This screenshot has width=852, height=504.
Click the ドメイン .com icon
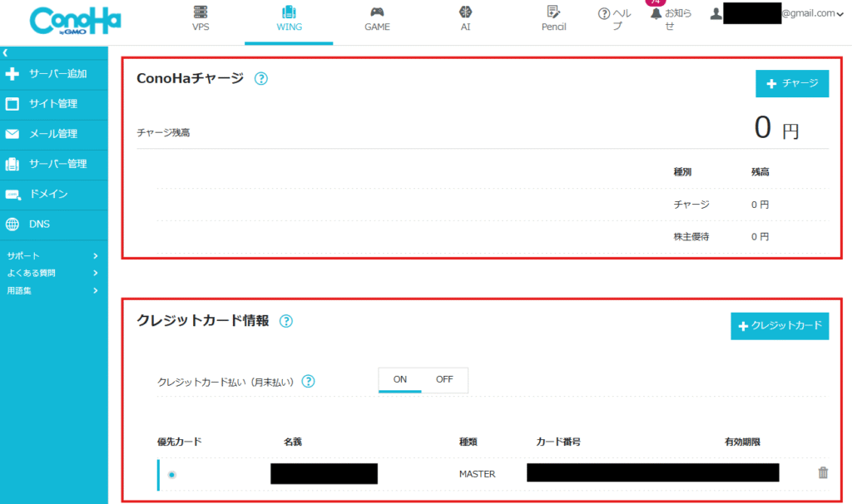(13, 195)
